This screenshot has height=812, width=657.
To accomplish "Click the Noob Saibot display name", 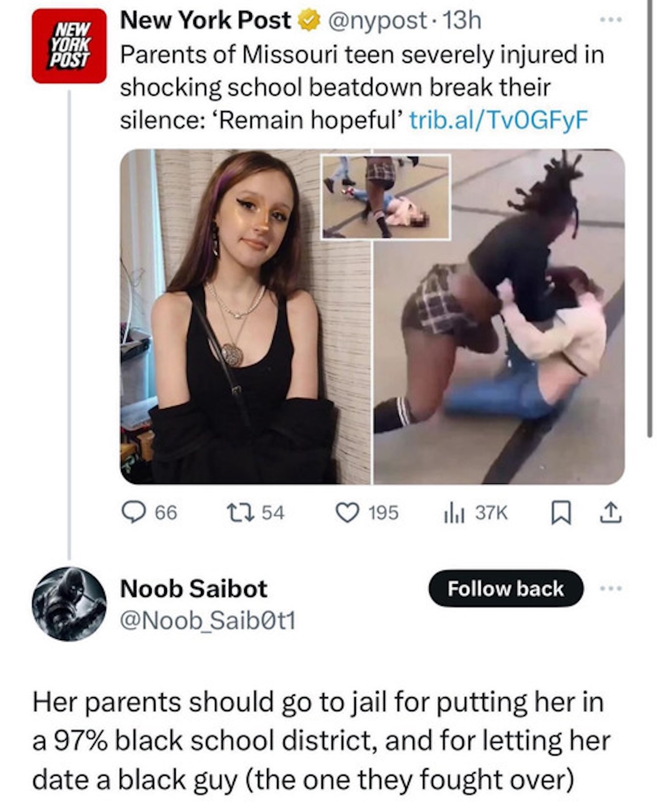I will 194,589.
